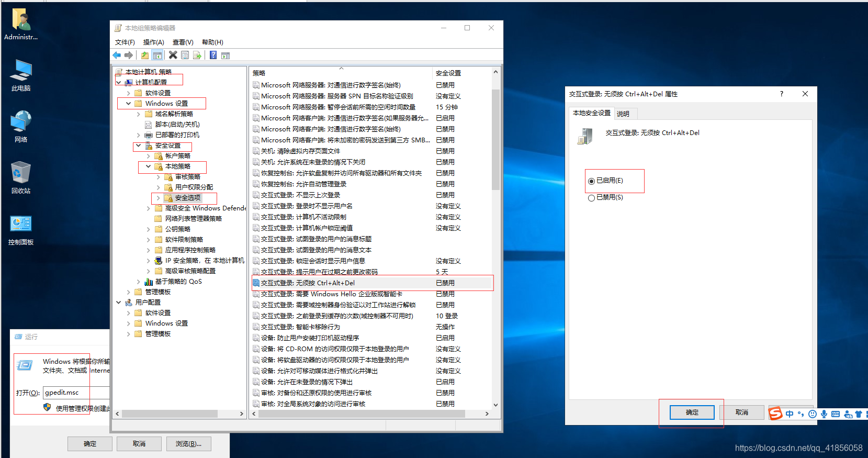
Task: Click the forward arrow in the toolbar
Action: pyautogui.click(x=129, y=55)
